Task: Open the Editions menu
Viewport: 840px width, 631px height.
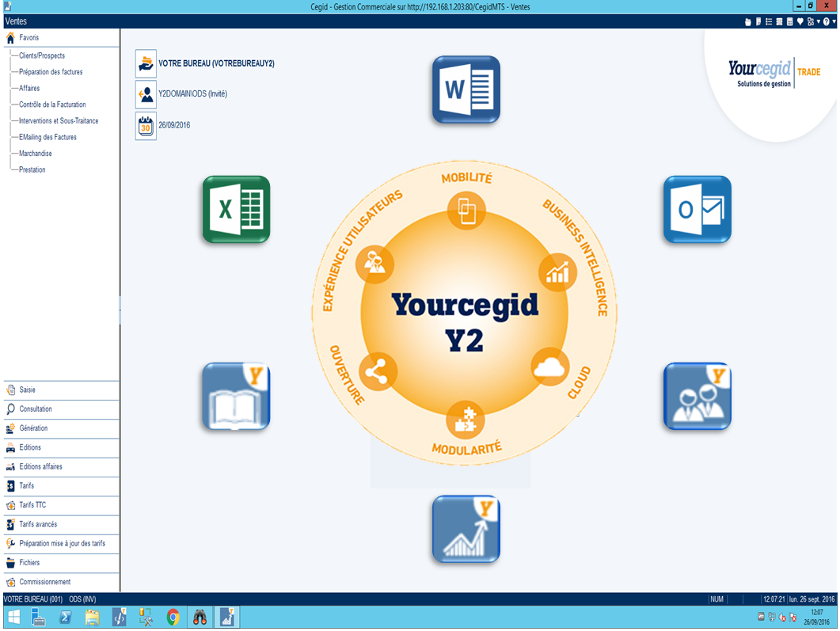Action: (61, 448)
